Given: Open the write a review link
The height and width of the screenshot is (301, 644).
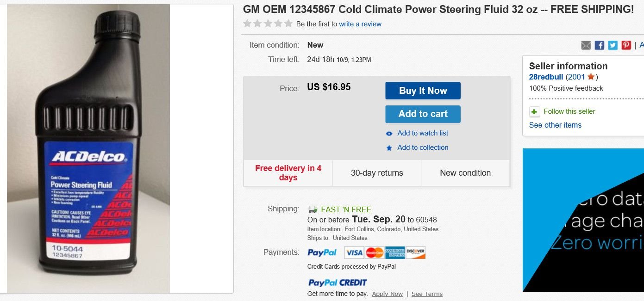Looking at the screenshot, I should pyautogui.click(x=360, y=24).
